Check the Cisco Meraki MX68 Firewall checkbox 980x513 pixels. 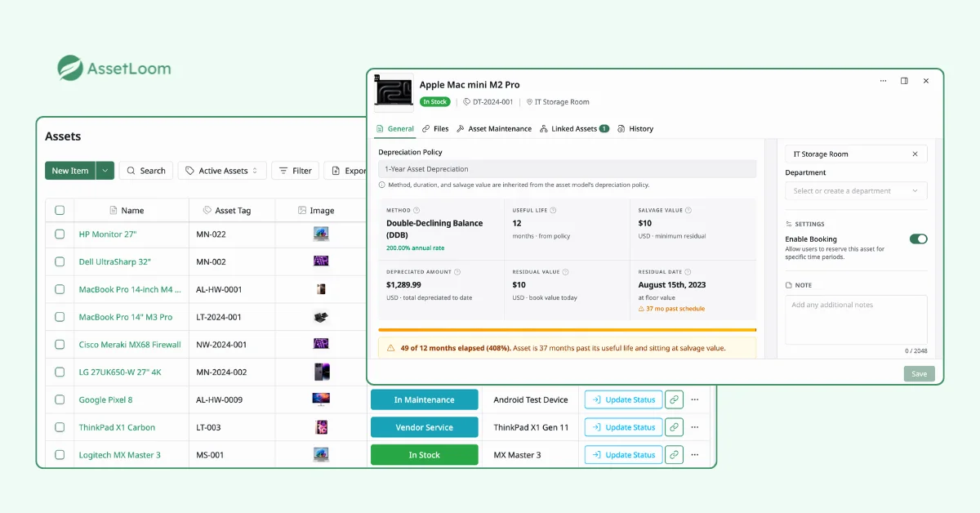(x=60, y=345)
